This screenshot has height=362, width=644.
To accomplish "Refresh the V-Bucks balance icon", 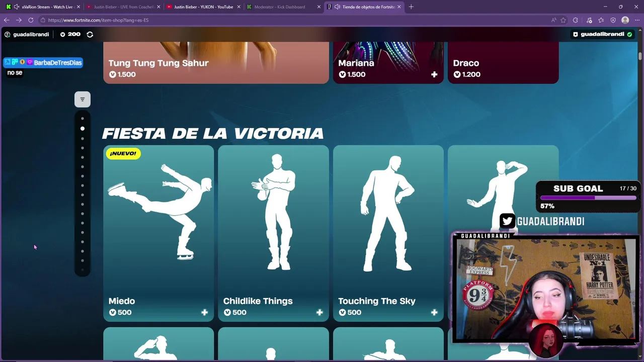I will point(90,34).
